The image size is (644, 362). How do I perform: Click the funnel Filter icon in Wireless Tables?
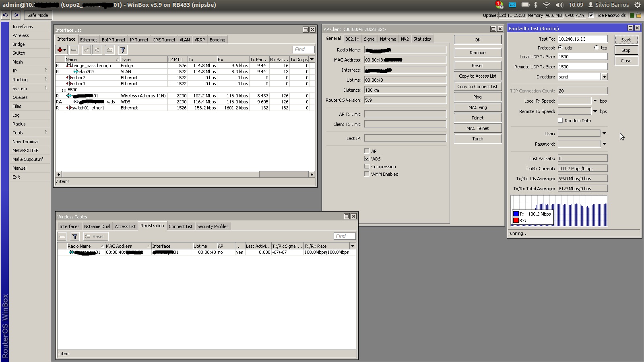[75, 237]
